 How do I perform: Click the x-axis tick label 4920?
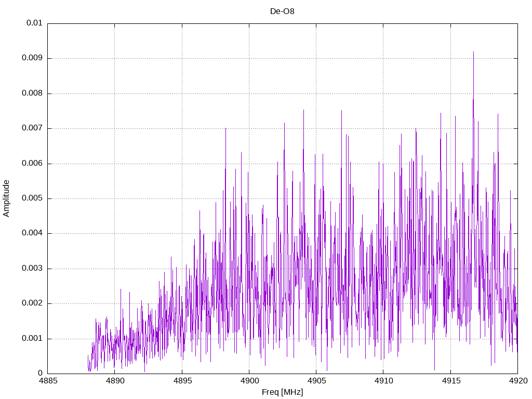(518, 381)
